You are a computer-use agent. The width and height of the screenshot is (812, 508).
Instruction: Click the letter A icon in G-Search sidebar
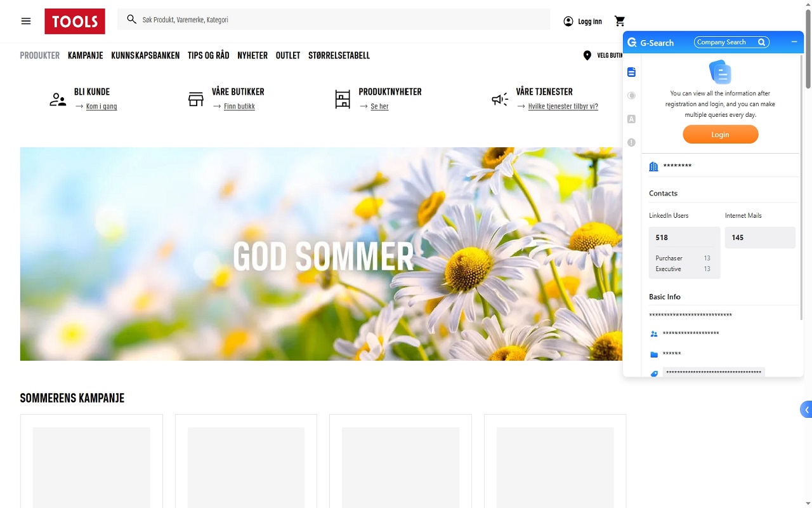click(631, 119)
